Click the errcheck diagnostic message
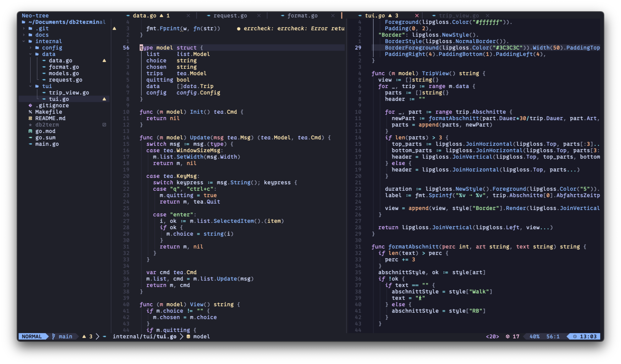This screenshot has height=364, width=621. point(294,29)
